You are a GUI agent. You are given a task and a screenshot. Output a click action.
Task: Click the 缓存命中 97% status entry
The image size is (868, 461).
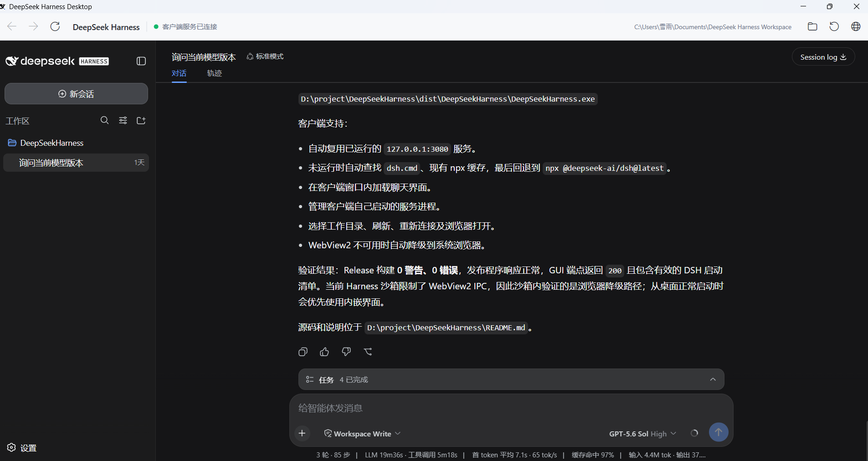pos(593,455)
